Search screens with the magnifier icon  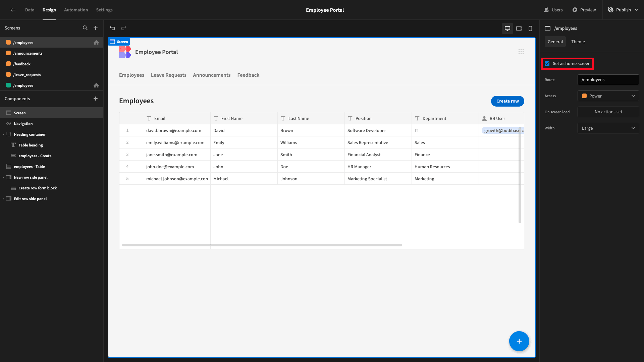click(85, 28)
